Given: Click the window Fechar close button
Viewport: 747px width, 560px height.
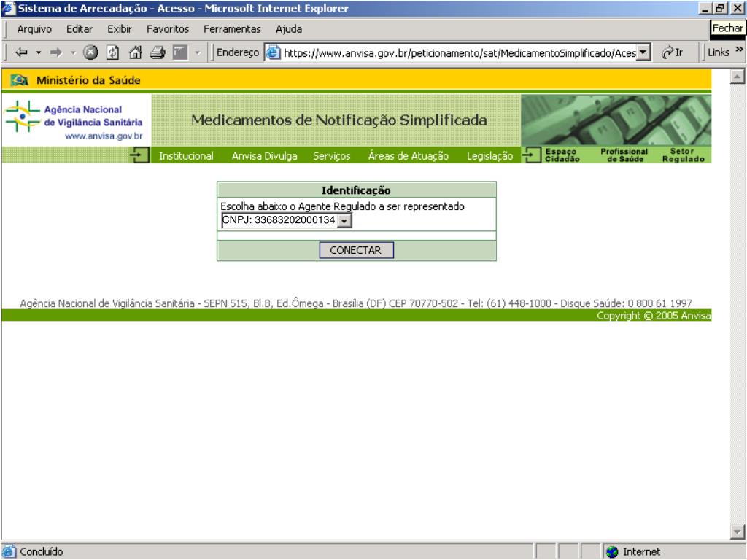Looking at the screenshot, I should point(737,9).
